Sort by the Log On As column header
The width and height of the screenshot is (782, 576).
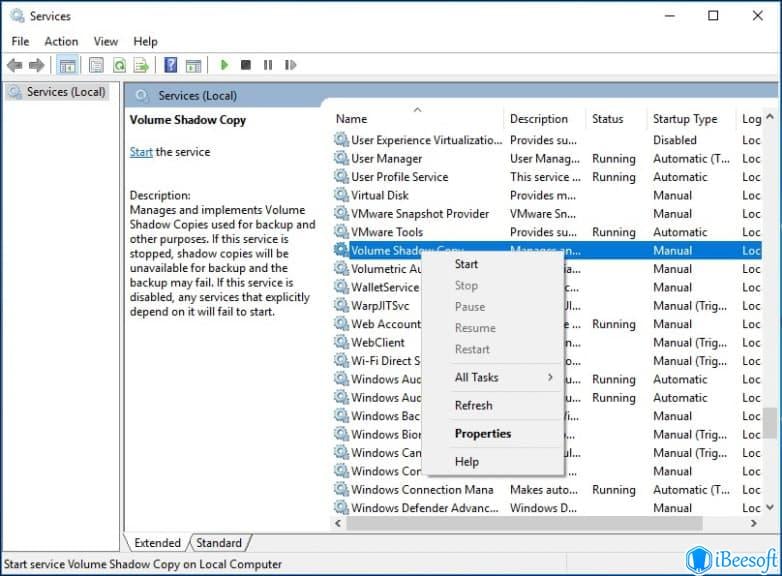pos(751,119)
